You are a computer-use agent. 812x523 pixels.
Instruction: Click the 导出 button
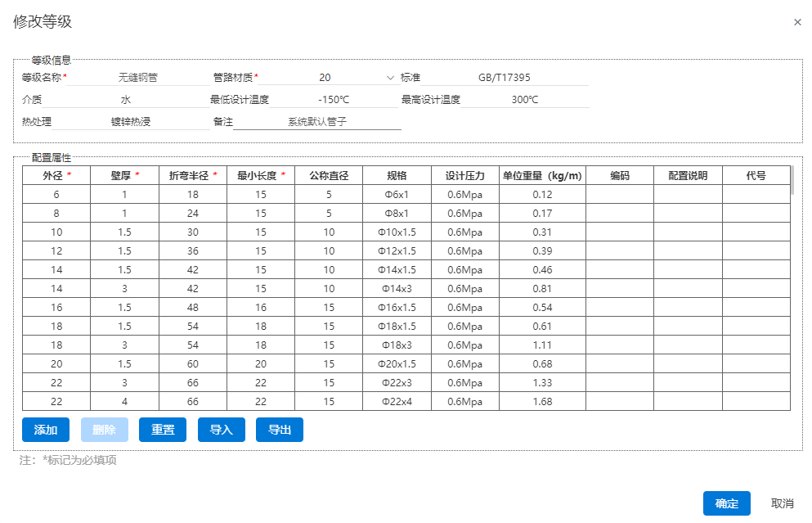(280, 430)
